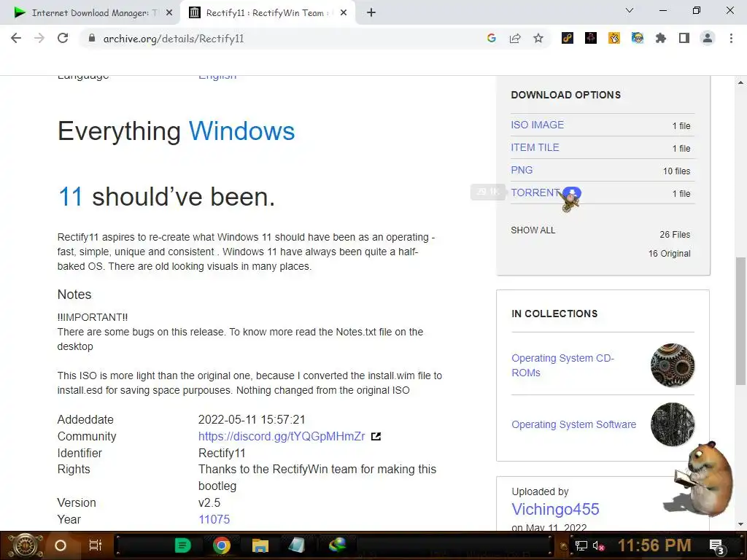Click the browser forward arrow
The height and width of the screenshot is (560, 747).
[39, 38]
